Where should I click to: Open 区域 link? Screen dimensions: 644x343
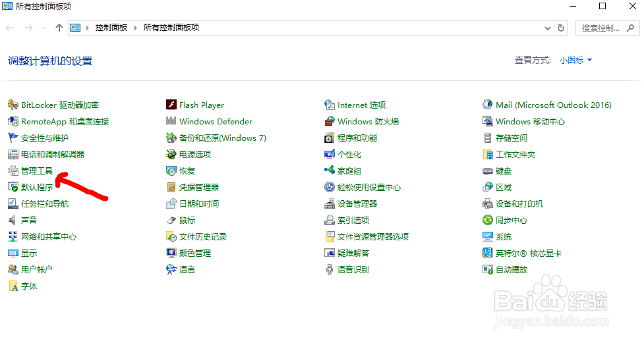click(x=504, y=187)
